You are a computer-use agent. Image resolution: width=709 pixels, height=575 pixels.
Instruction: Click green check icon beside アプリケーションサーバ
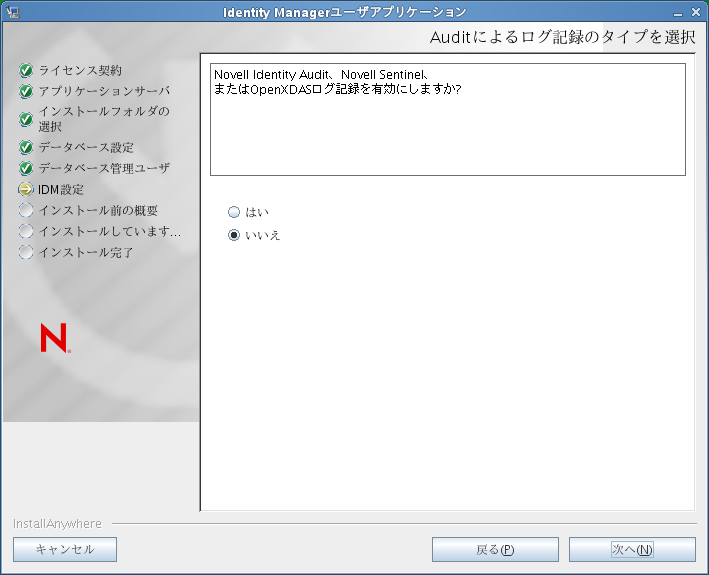point(26,91)
